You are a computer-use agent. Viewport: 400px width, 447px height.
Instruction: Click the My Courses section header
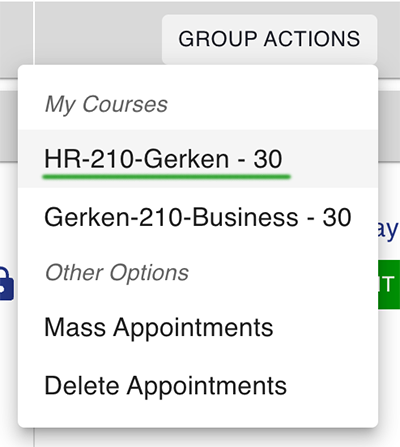(106, 104)
